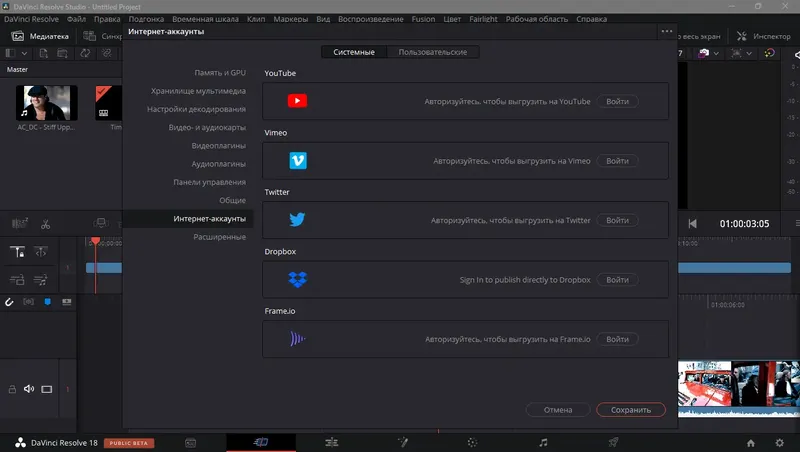
Task: Open the DaVinci Resolve menu
Action: [31, 19]
